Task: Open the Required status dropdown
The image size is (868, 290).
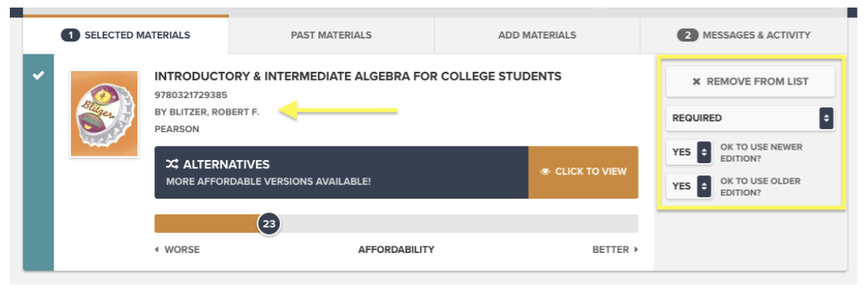Action: (750, 118)
